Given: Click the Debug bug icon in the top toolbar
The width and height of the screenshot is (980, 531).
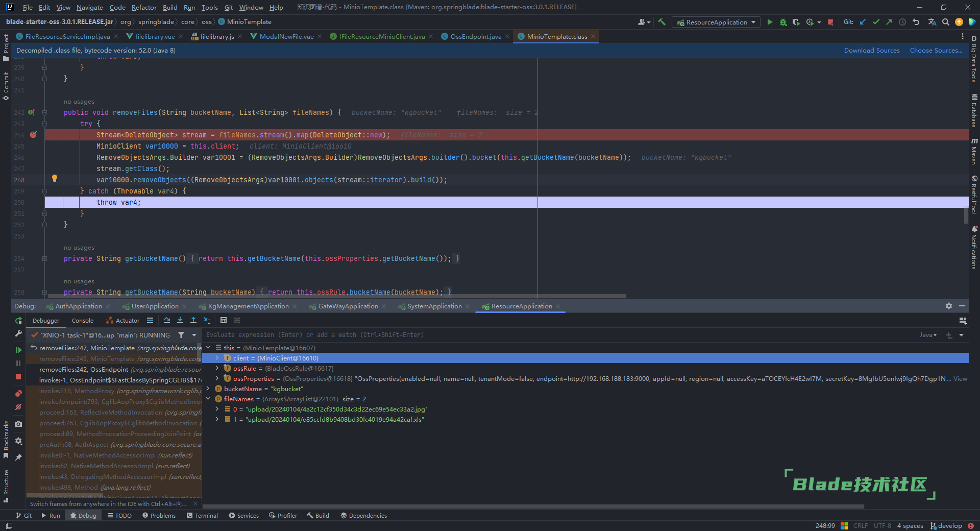Looking at the screenshot, I should click(x=783, y=22).
